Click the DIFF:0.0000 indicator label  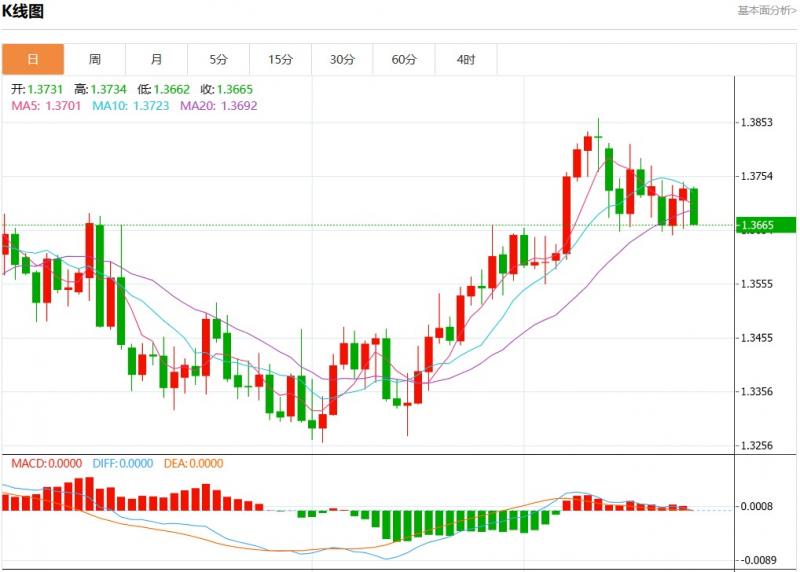(x=123, y=463)
